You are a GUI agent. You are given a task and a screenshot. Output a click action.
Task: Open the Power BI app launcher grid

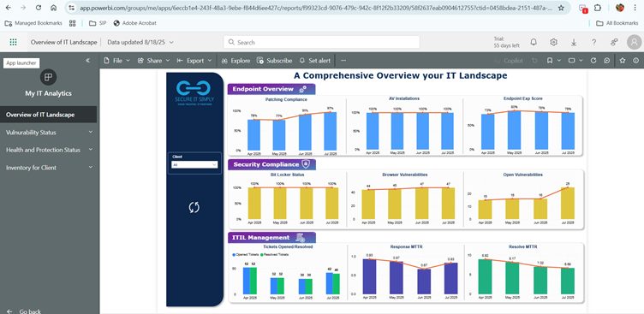[13, 42]
